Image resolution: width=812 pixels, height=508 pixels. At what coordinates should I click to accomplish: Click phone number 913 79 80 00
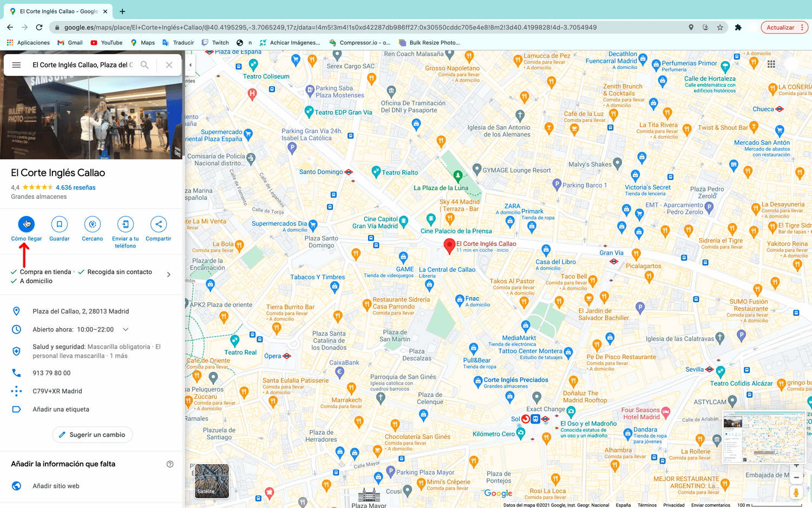(51, 373)
